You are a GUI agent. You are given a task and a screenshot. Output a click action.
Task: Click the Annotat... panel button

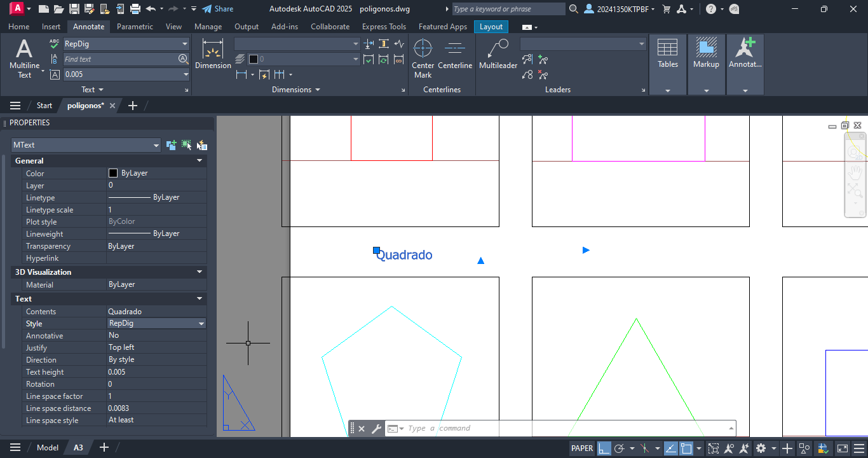click(745, 65)
